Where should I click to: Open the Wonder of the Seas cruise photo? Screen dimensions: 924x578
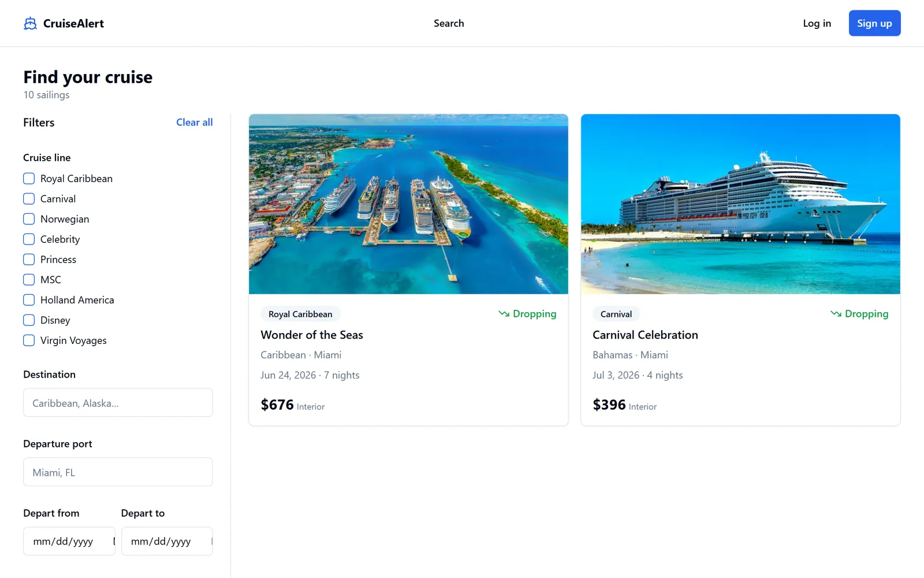pyautogui.click(x=408, y=204)
